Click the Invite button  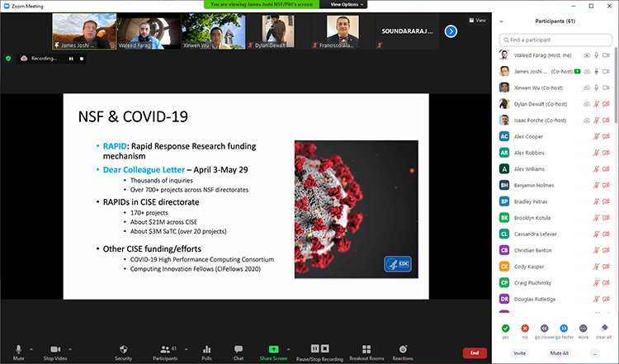519,353
